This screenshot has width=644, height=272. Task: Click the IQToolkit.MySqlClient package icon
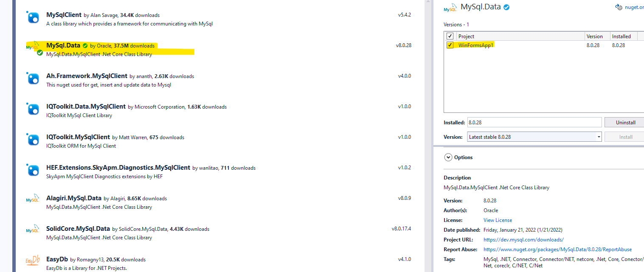(33, 139)
